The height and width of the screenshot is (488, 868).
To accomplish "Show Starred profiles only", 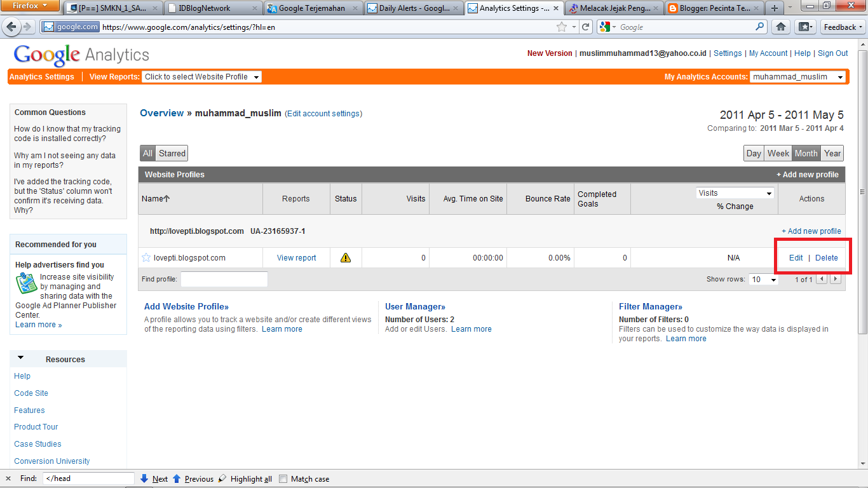I will point(172,153).
